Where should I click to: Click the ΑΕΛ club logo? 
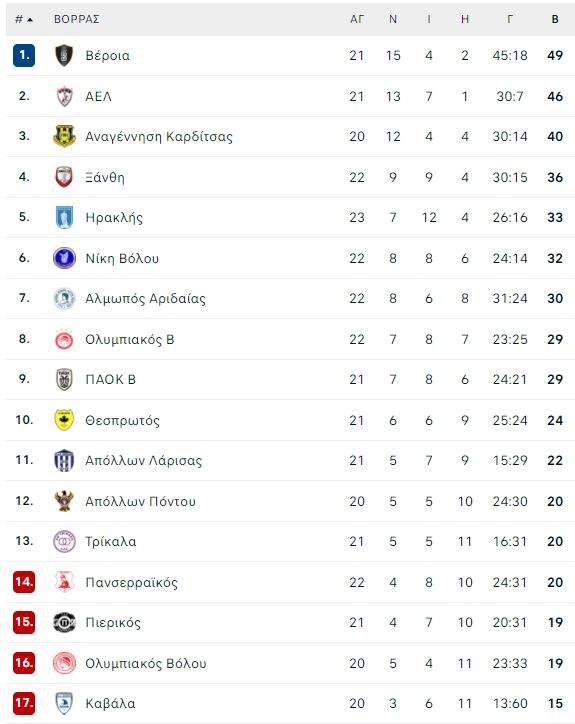coord(64,96)
